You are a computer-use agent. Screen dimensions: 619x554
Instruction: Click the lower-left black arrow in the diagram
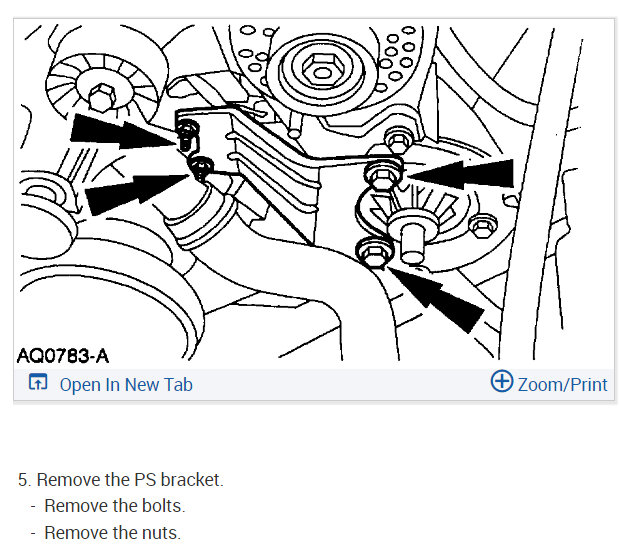(x=138, y=193)
